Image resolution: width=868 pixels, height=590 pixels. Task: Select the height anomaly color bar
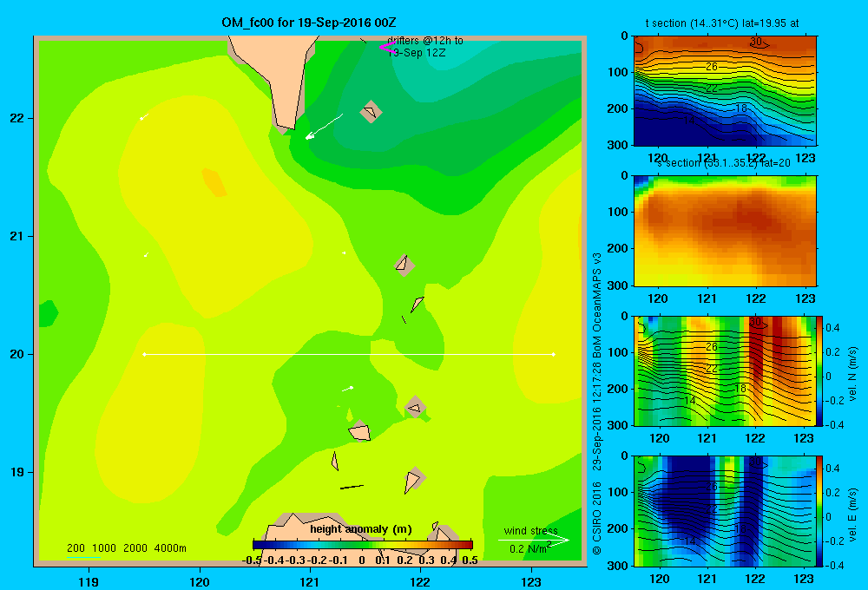click(x=363, y=545)
